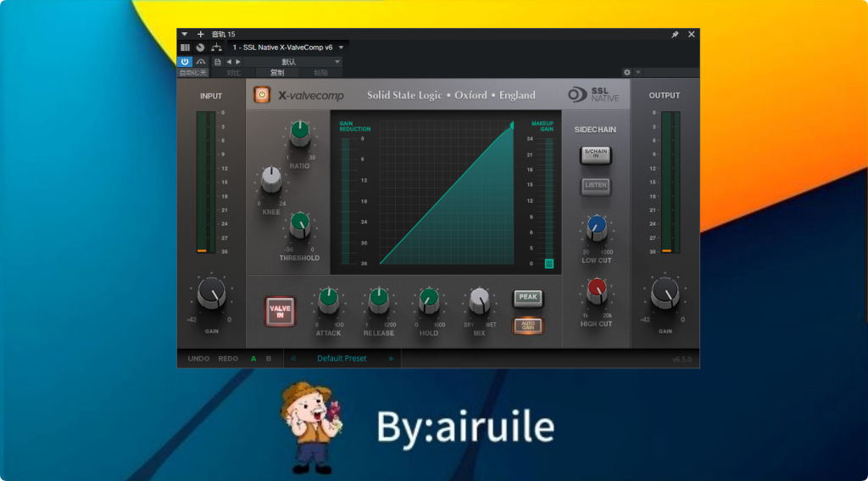Viewport: 868px width, 481px height.
Task: Click the 对比 compare button
Action: point(234,73)
